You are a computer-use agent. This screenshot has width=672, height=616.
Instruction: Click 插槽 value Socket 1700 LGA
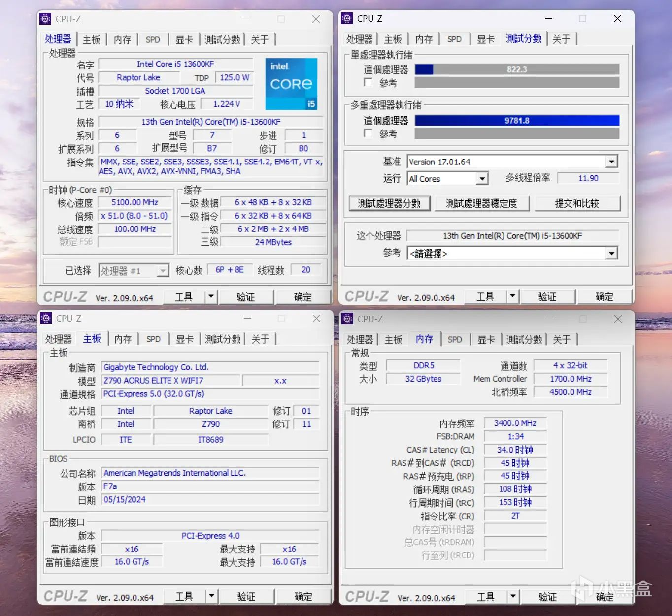pos(175,91)
